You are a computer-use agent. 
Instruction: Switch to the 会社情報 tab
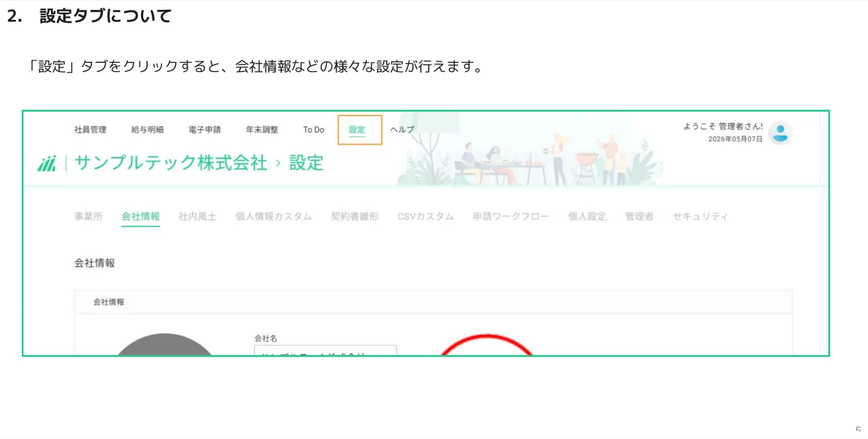[x=141, y=217]
